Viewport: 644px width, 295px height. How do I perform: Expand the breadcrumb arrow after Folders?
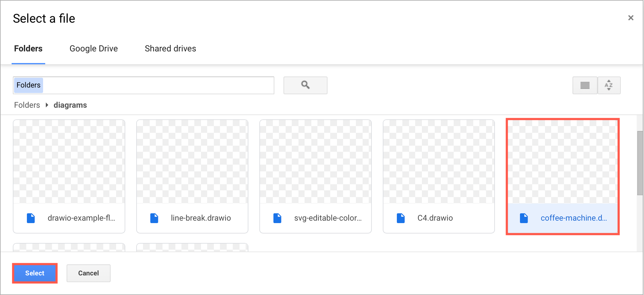point(47,105)
